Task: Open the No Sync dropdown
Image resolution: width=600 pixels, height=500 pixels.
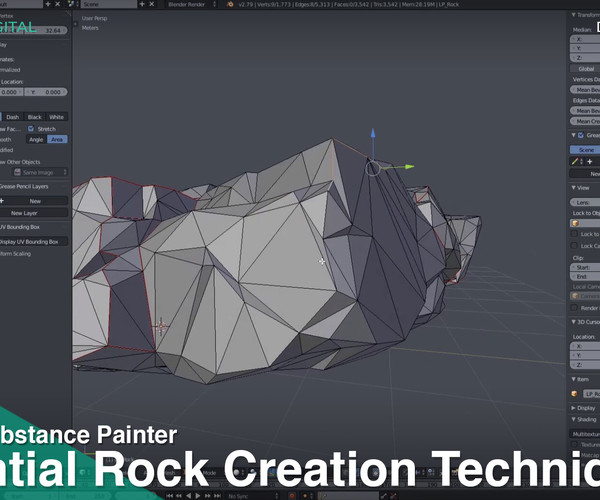Action: tap(253, 496)
